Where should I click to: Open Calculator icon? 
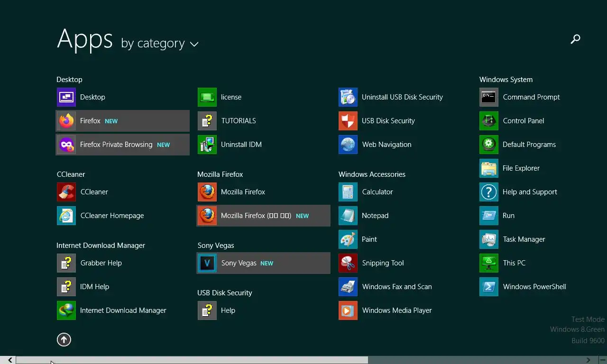348,192
